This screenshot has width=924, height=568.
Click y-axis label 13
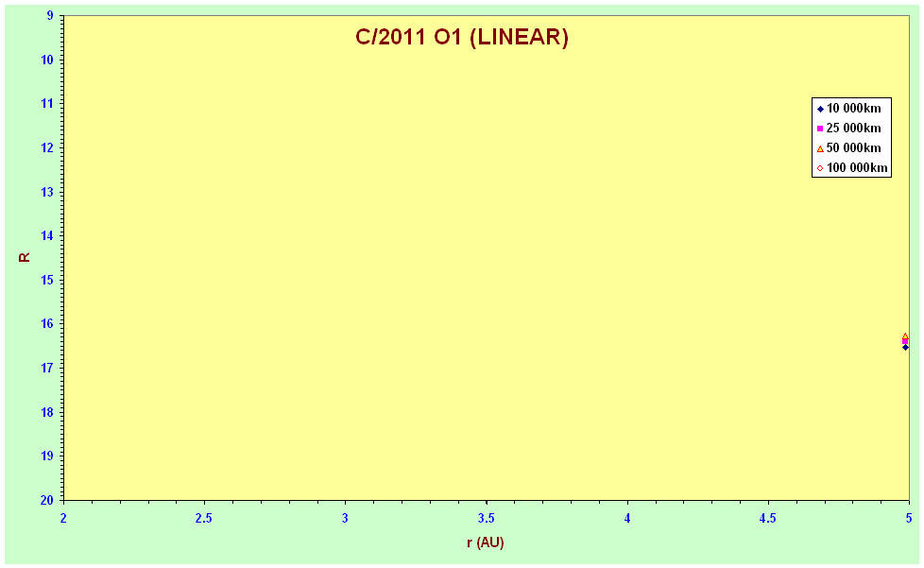point(47,192)
